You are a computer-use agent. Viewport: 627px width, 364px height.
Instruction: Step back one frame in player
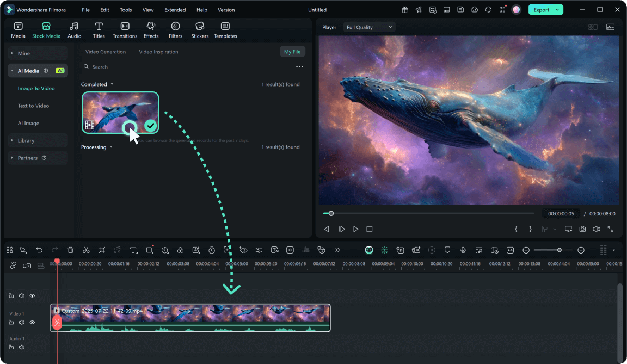(328, 229)
